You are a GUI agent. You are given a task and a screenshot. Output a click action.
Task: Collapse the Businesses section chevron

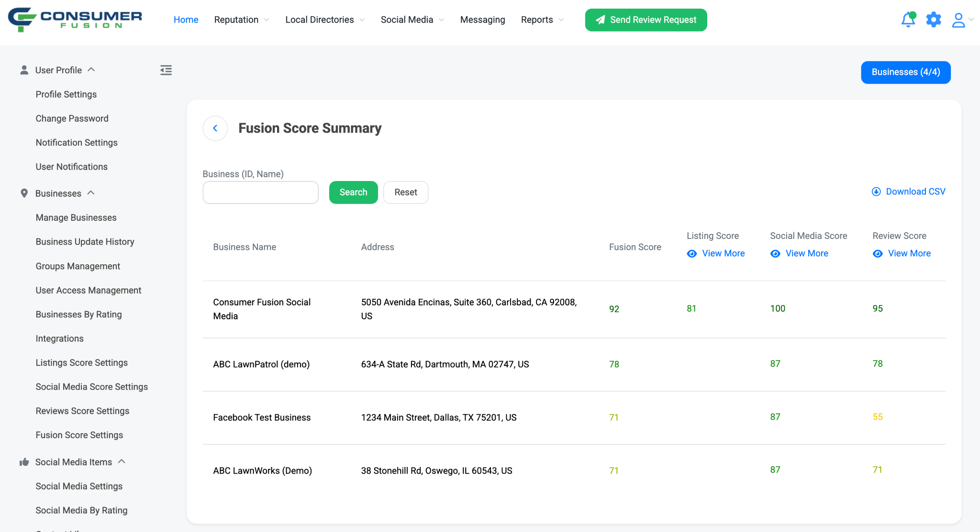91,193
